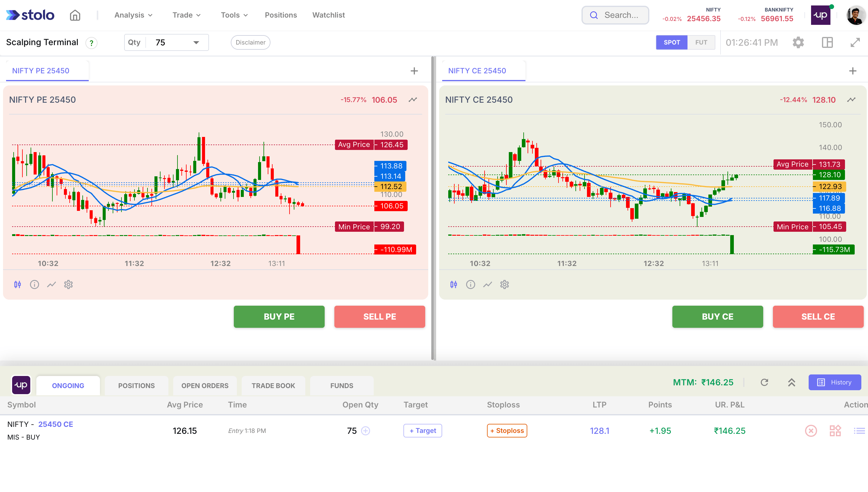Open chart settings gear on CE chart
Viewport: 868px width, 492px height.
click(x=505, y=284)
